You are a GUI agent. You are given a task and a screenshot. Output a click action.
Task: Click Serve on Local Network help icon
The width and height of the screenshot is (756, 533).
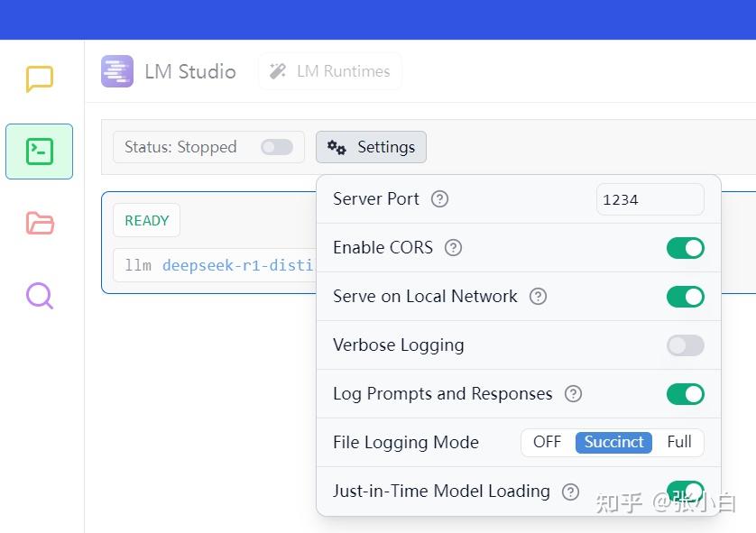click(x=538, y=297)
